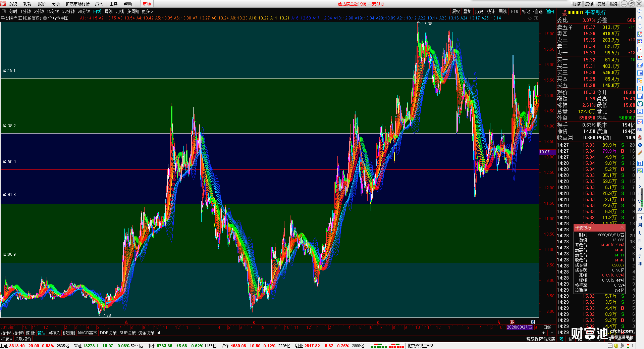Select the four-way move arrows icon in sidebar
This screenshot has height=349, width=644.
click(x=640, y=145)
